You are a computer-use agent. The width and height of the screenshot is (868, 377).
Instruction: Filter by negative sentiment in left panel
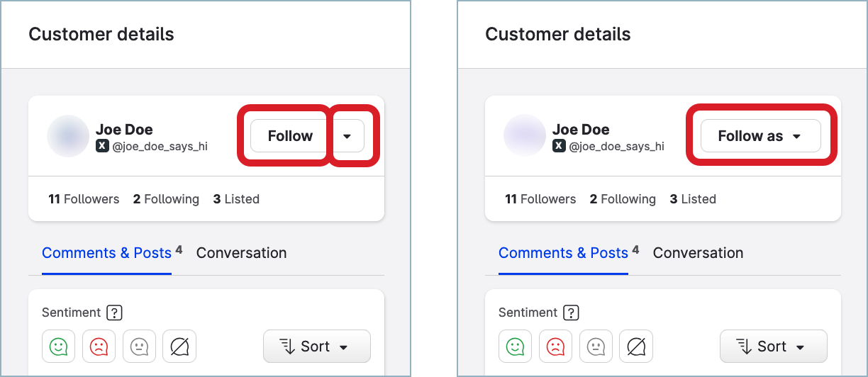tap(99, 347)
